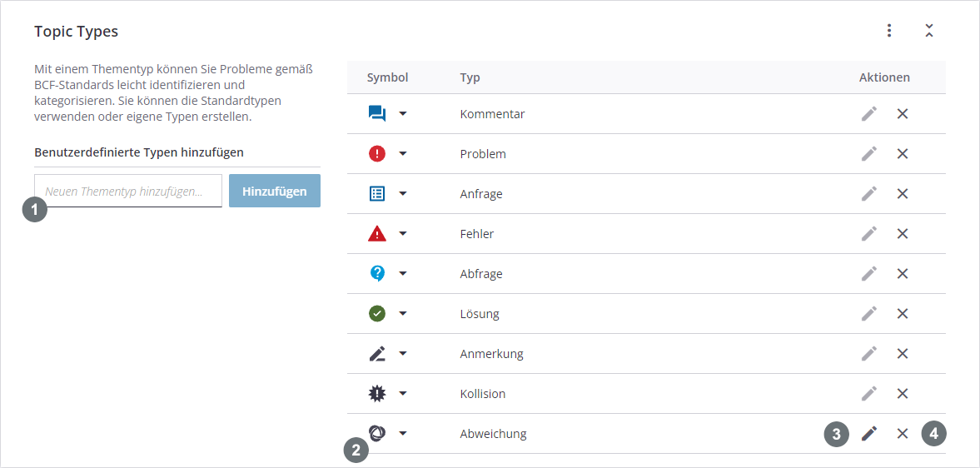Image resolution: width=980 pixels, height=468 pixels.
Task: Edit the Abweichung type with pencil icon
Action: pos(869,434)
